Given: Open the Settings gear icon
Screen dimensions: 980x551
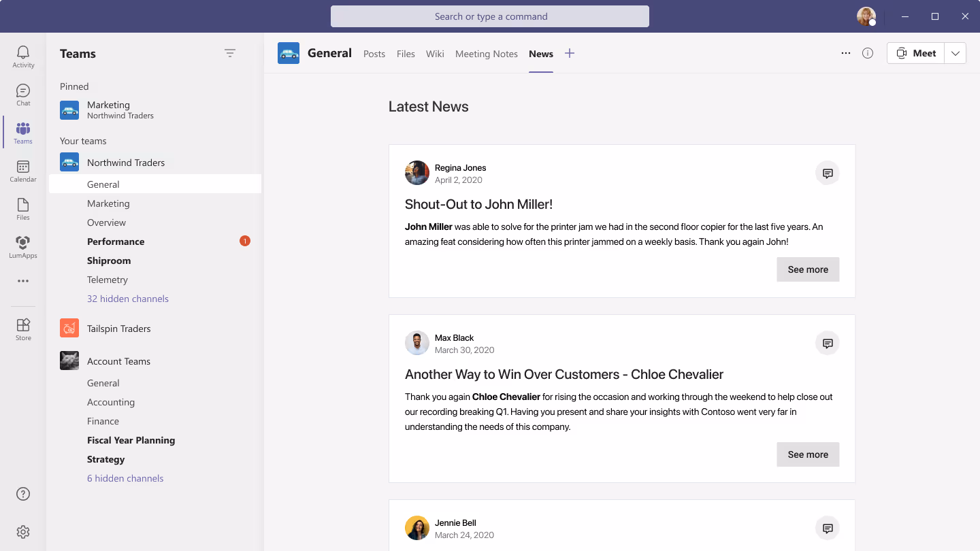Looking at the screenshot, I should pyautogui.click(x=23, y=532).
